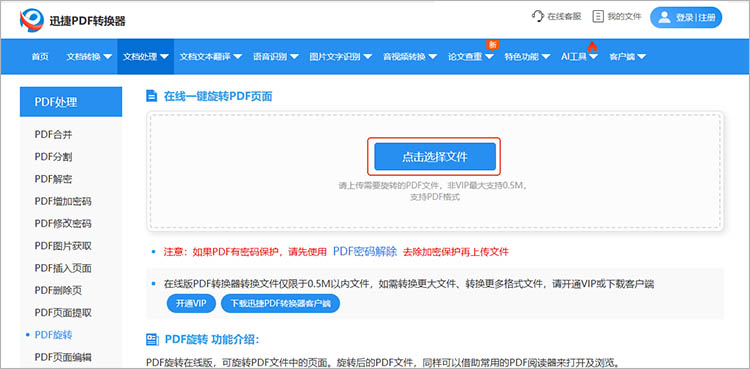The image size is (750, 369).
Task: Click the flame hot icon above AI工具
Action: 592,47
